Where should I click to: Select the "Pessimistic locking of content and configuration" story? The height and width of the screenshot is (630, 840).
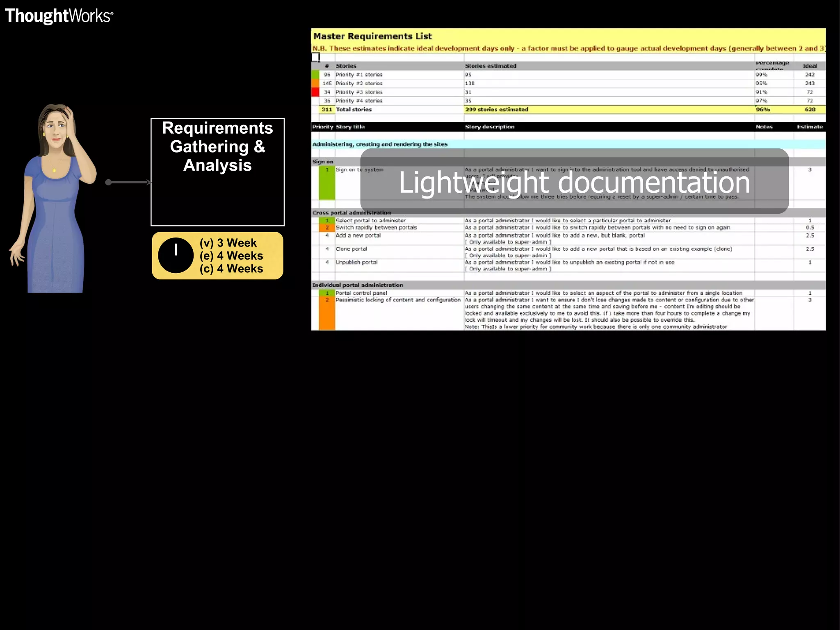pyautogui.click(x=398, y=300)
